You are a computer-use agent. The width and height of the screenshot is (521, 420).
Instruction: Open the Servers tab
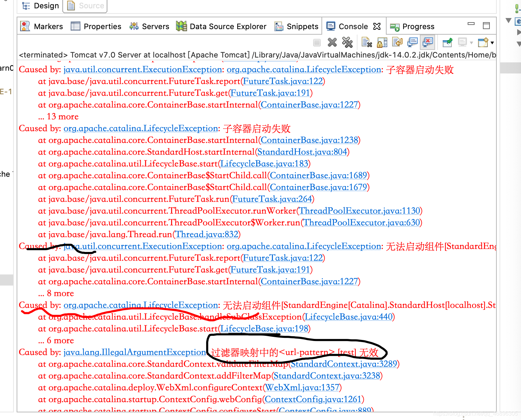[149, 26]
